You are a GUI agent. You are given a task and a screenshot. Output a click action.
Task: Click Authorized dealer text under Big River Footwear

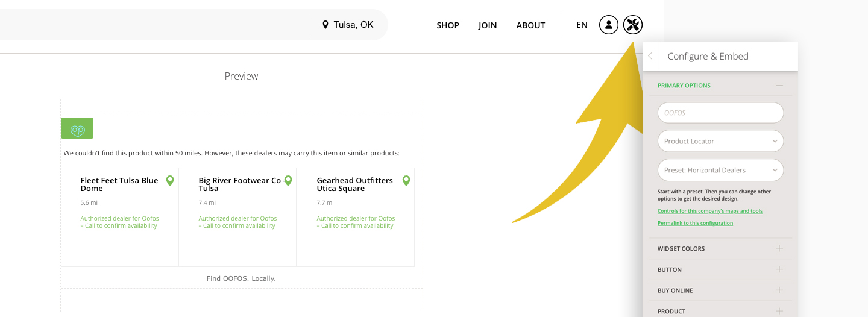tap(237, 222)
